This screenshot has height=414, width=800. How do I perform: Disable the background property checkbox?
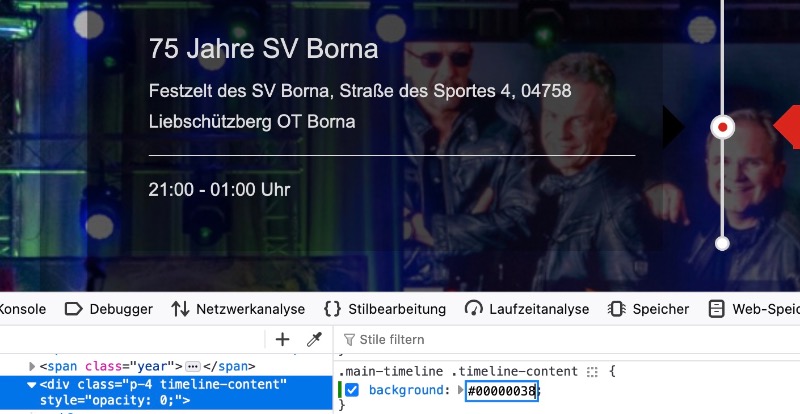click(352, 391)
